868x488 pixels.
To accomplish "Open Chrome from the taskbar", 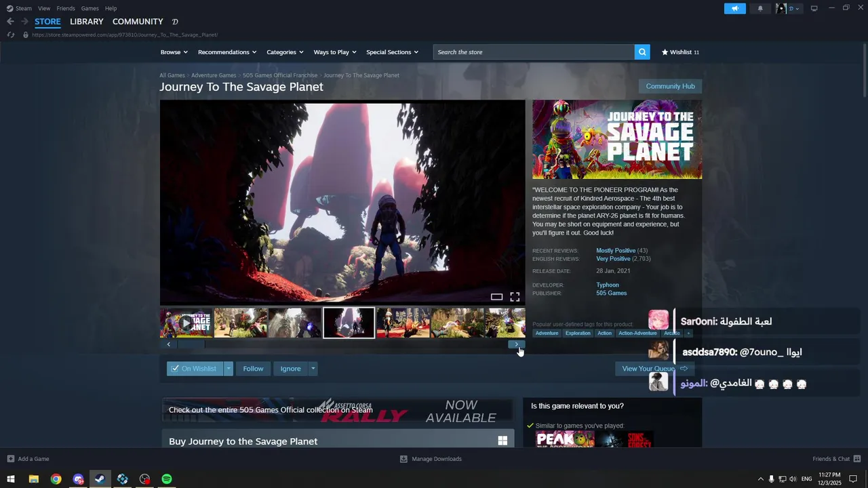I will click(56, 479).
